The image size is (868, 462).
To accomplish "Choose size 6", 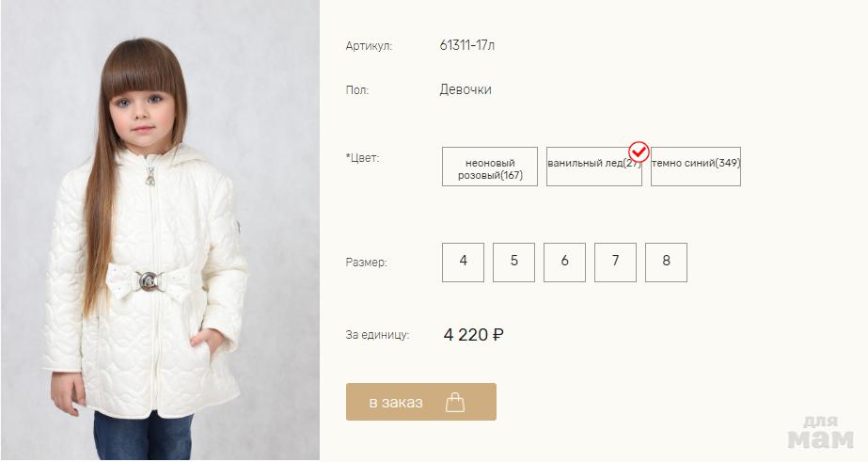I will click(564, 263).
